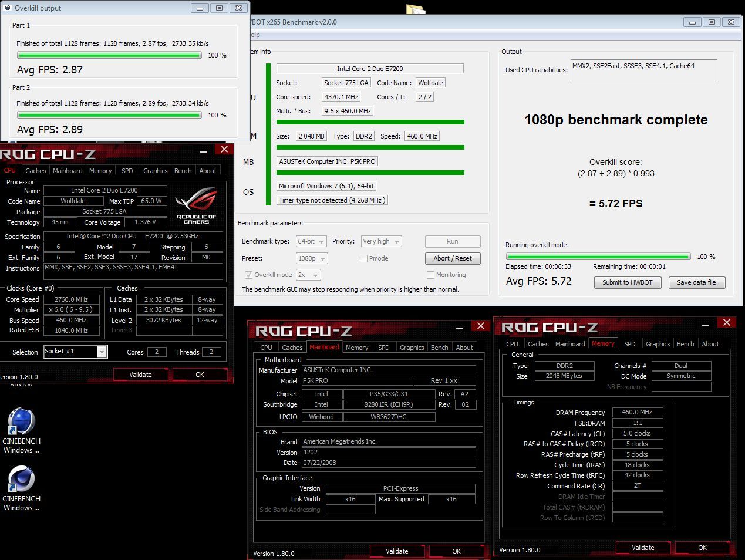Click OK in Mainboard CPU-Z window
The width and height of the screenshot is (745, 560).
tap(457, 551)
